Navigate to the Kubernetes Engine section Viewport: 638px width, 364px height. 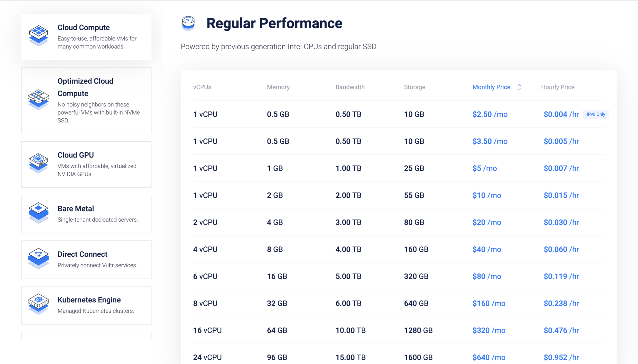89,300
